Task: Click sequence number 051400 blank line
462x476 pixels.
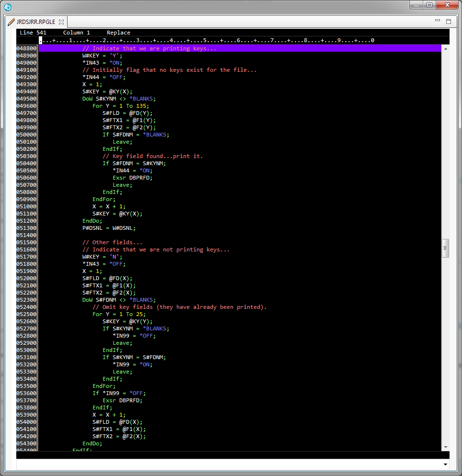Action: (26, 235)
